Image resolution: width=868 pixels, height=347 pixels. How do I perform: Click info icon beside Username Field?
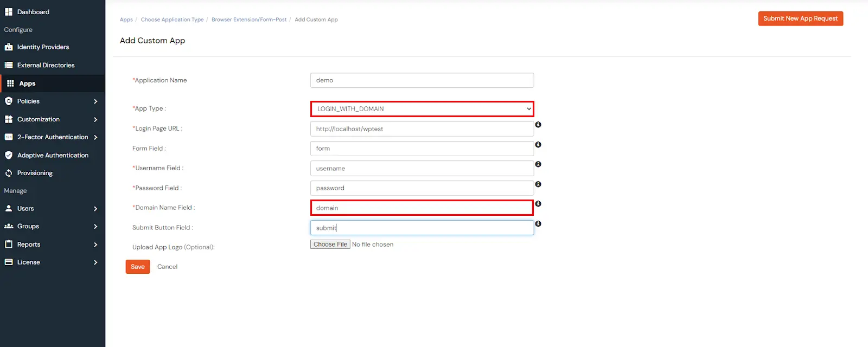click(x=538, y=164)
